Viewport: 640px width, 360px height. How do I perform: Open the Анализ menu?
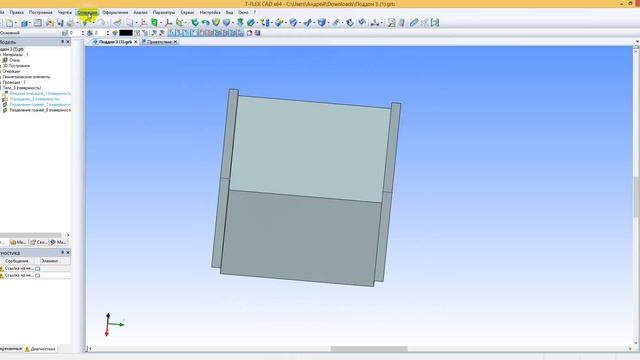[x=140, y=13]
